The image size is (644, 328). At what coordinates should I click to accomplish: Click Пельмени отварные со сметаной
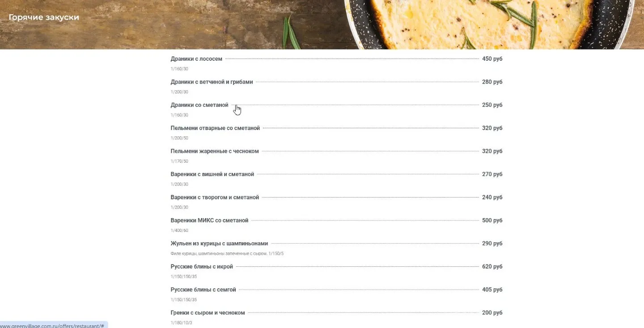tap(215, 128)
